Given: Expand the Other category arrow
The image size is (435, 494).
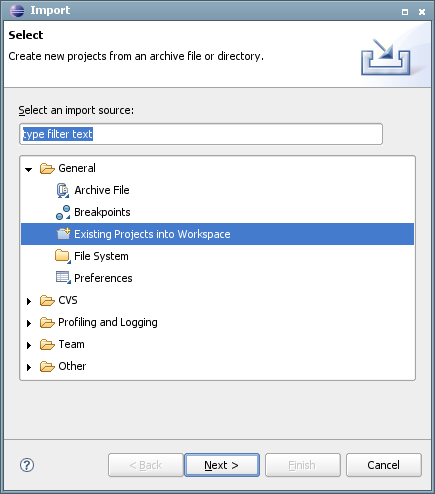Looking at the screenshot, I should click(x=29, y=367).
